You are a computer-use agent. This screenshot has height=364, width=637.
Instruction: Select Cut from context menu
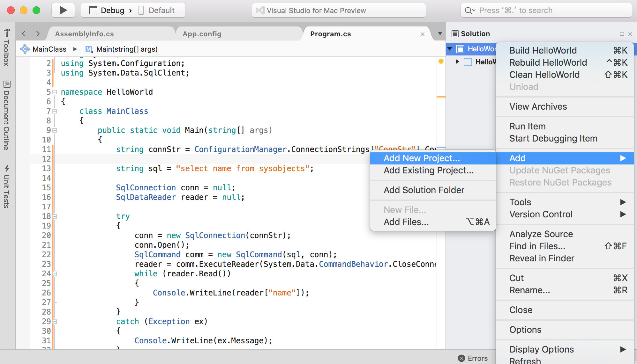coord(565,278)
